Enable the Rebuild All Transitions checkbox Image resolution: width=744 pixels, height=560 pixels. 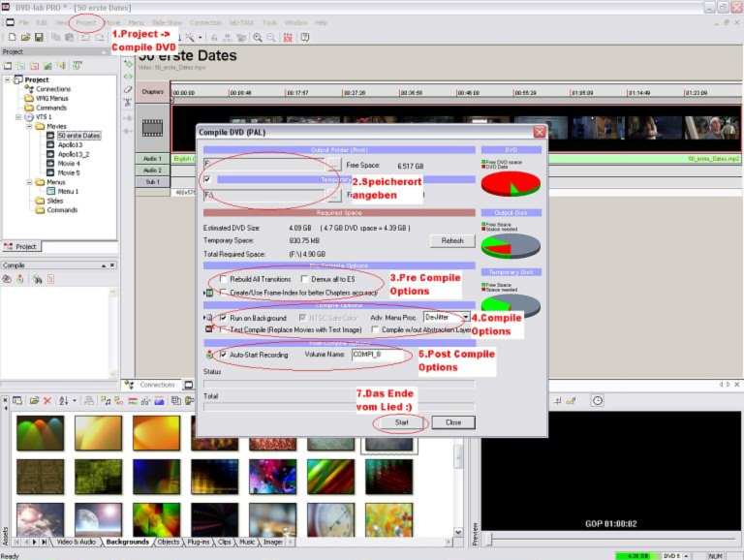click(x=223, y=279)
